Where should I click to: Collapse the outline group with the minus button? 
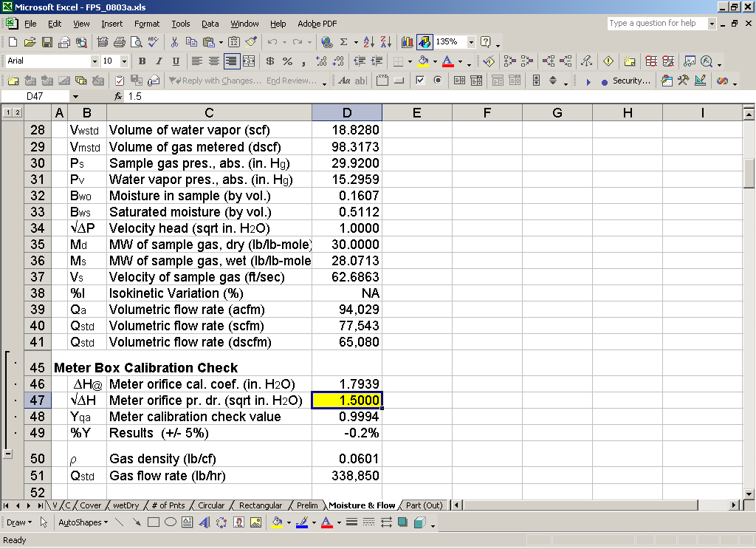pos(7,454)
